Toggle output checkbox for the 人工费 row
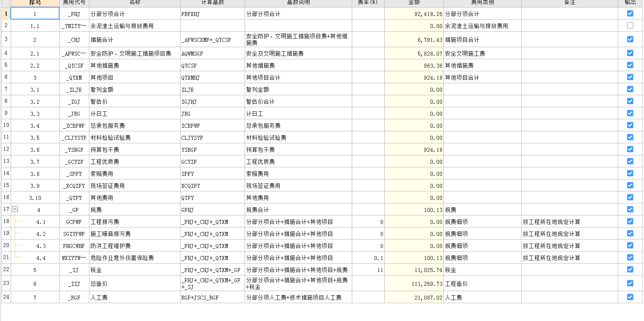This screenshot has width=644, height=321. click(x=630, y=297)
